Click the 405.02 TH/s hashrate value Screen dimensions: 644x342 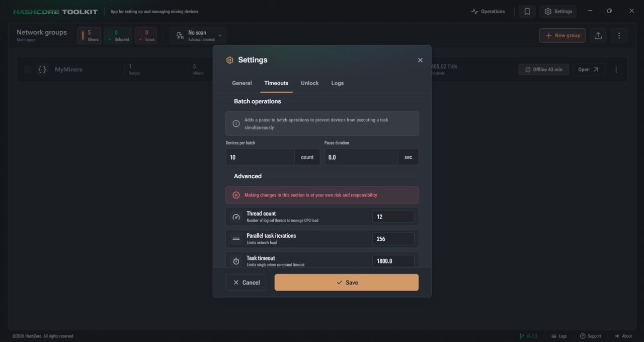tap(444, 66)
